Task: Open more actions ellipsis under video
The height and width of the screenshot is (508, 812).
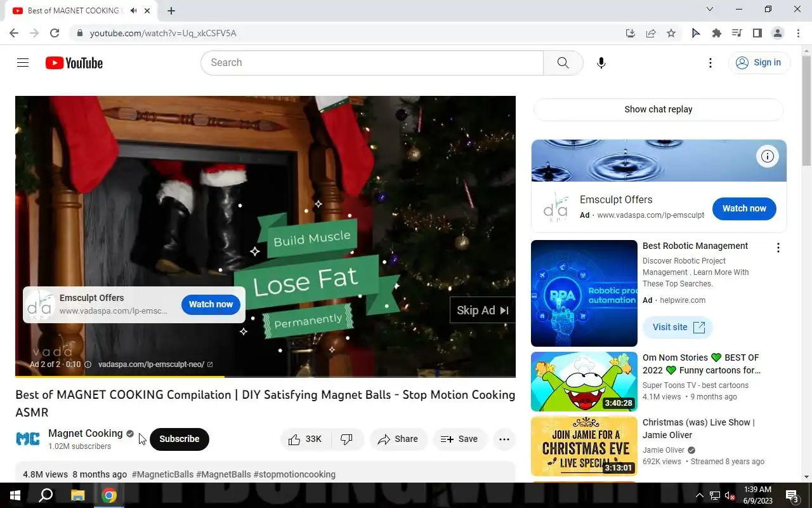Action: point(504,439)
